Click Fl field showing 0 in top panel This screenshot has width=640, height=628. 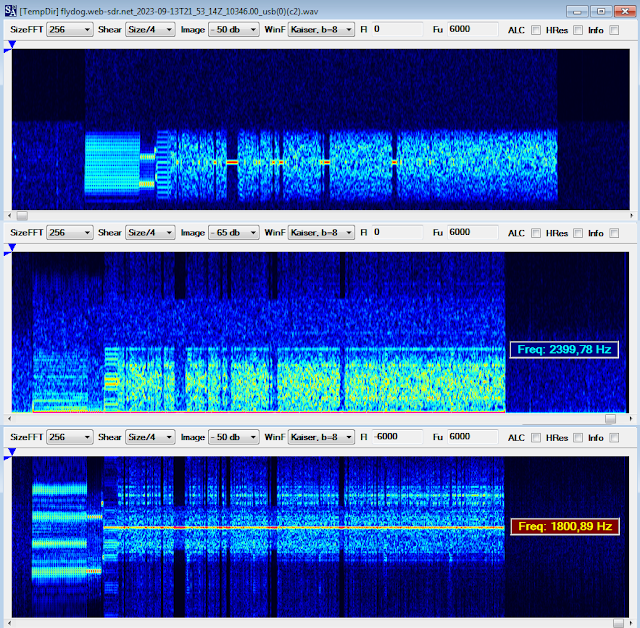[x=397, y=29]
